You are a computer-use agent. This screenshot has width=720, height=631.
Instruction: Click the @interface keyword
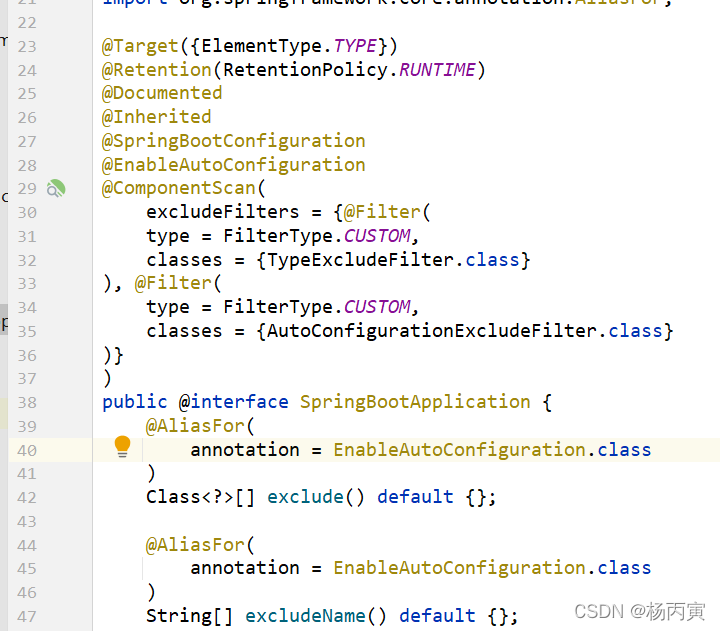tap(234, 402)
